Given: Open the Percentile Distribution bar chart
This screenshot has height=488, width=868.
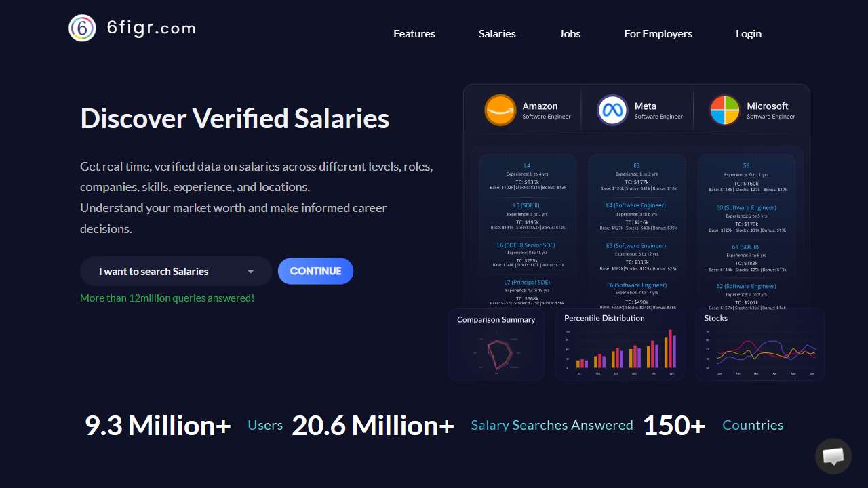Looking at the screenshot, I should tap(620, 344).
